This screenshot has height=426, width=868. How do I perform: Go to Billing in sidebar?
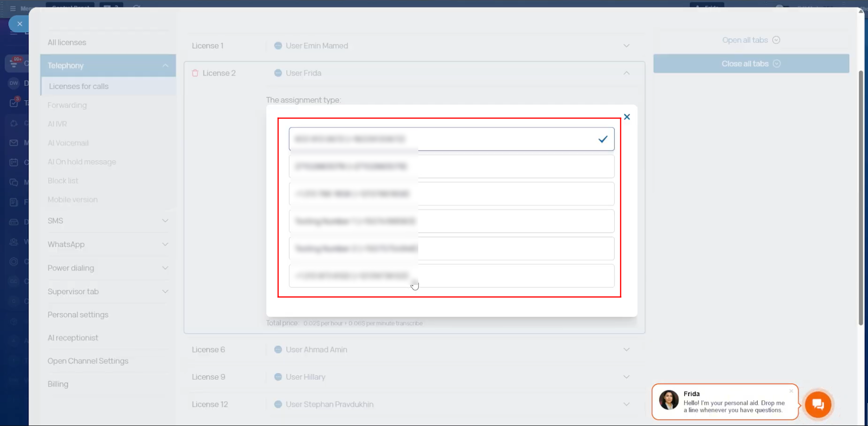58,384
